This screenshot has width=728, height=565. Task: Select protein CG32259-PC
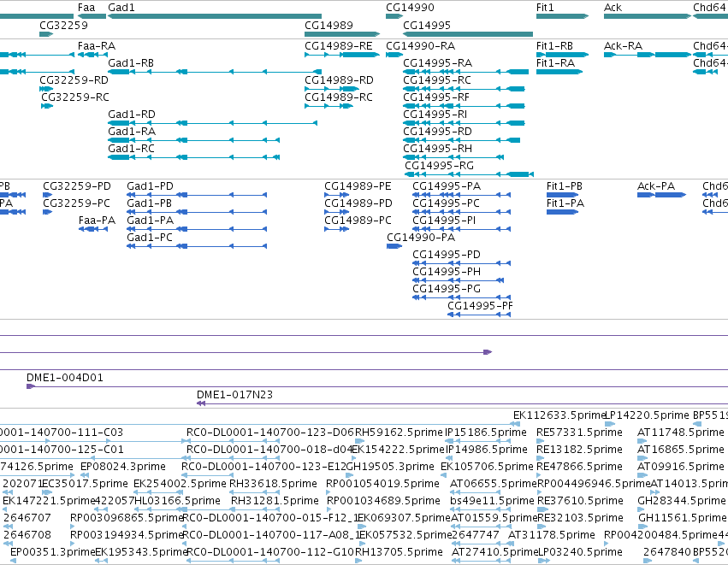coord(47,212)
